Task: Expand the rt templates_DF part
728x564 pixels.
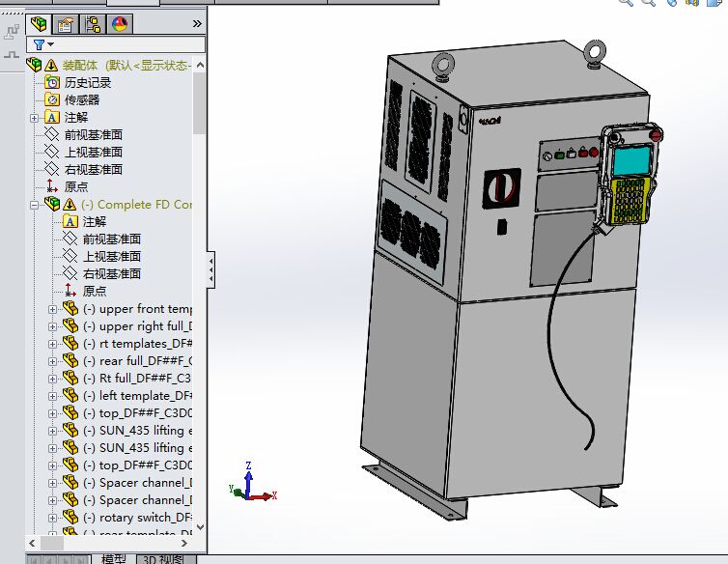Action: tap(52, 344)
